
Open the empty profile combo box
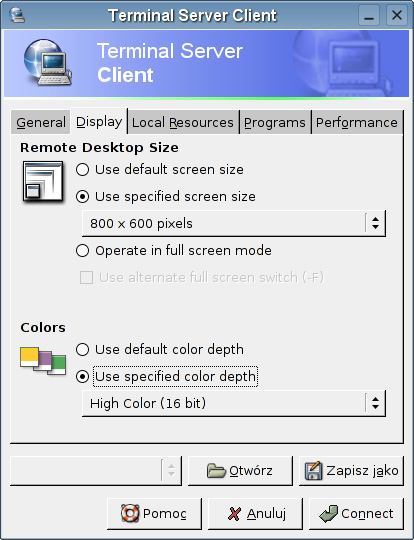tap(96, 471)
